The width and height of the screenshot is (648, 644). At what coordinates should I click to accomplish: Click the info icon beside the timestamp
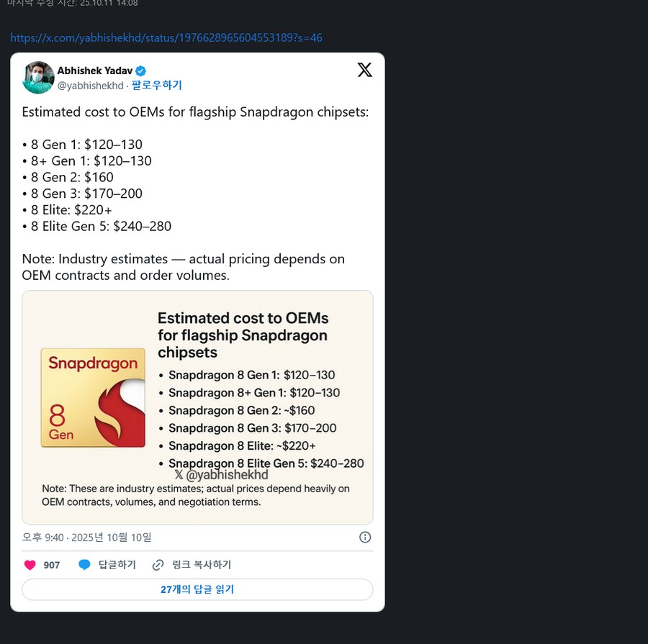coord(365,538)
